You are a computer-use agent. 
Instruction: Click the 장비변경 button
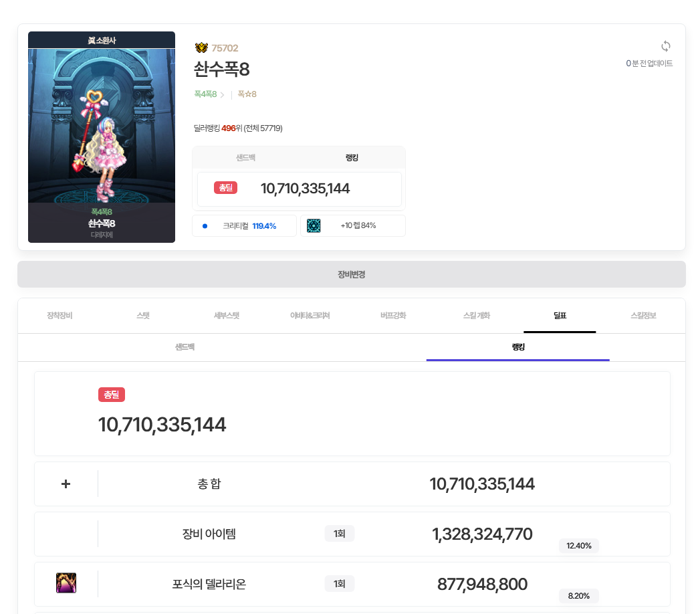(352, 274)
